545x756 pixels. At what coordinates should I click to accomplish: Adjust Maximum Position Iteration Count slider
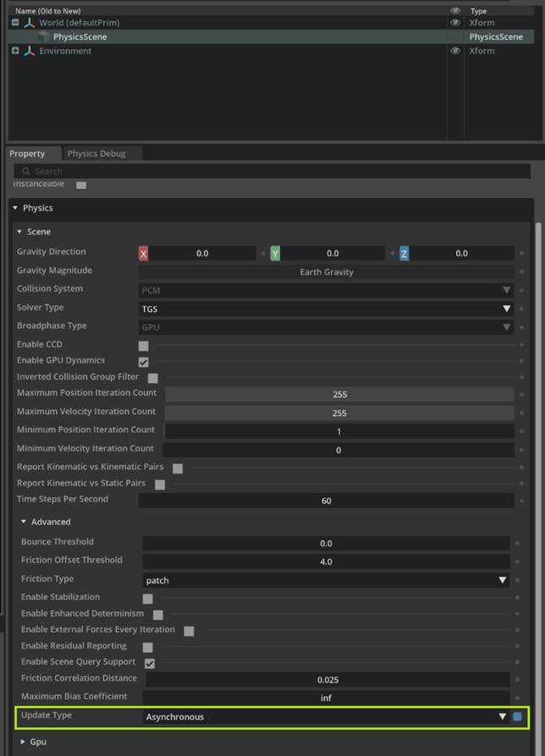click(x=339, y=394)
